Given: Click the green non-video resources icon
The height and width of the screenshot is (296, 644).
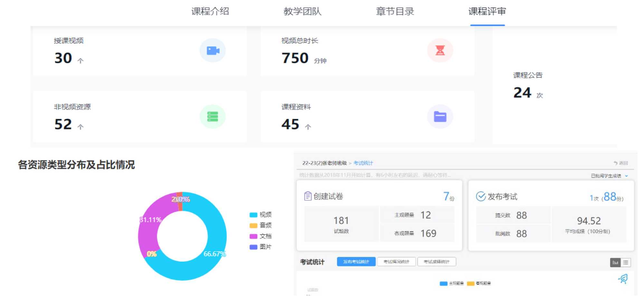Looking at the screenshot, I should point(213,117).
